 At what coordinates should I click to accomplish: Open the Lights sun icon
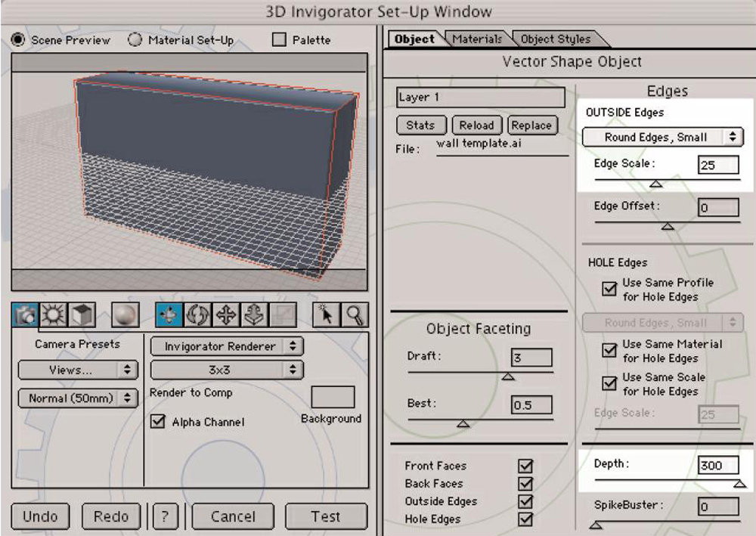click(53, 315)
